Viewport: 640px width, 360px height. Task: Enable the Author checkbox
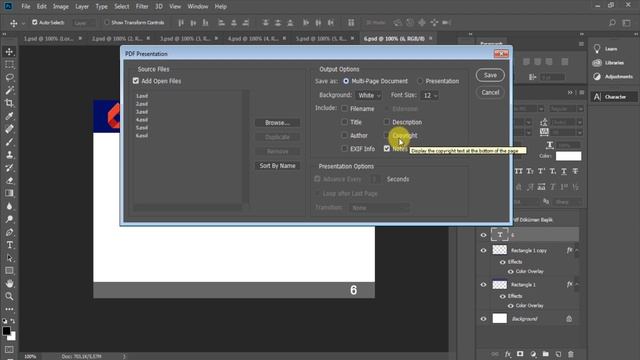(344, 135)
